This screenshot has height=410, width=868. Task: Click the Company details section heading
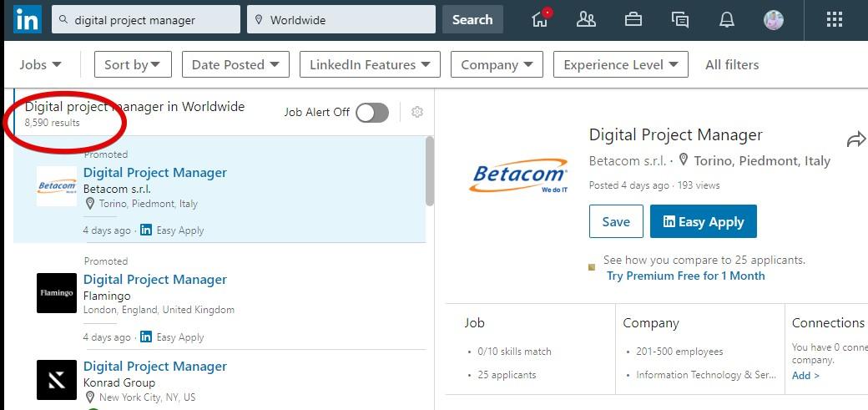651,323
